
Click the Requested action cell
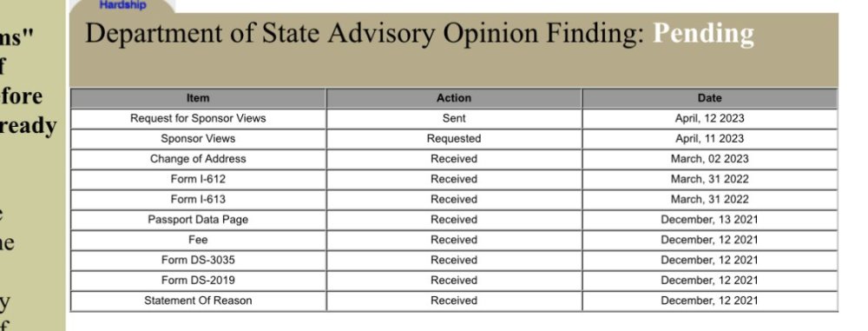[454, 139]
